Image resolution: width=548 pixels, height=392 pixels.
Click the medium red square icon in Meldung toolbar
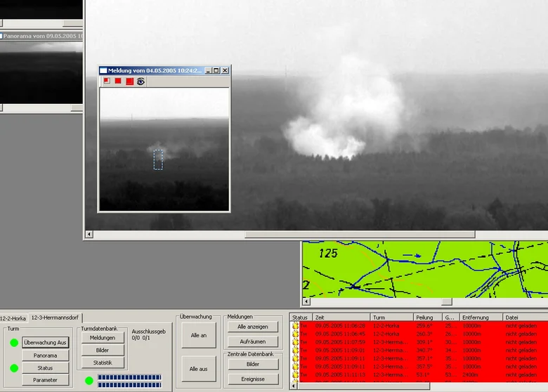coord(118,81)
